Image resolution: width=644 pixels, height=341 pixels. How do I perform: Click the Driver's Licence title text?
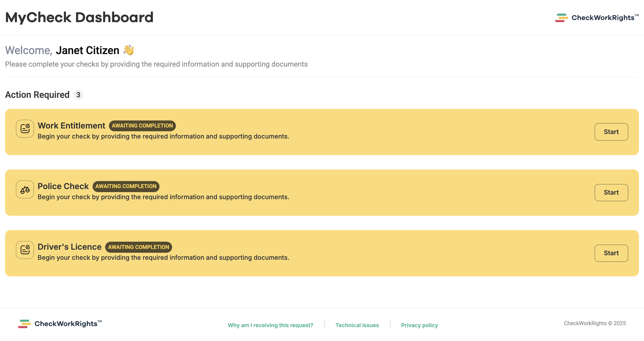[x=69, y=247]
